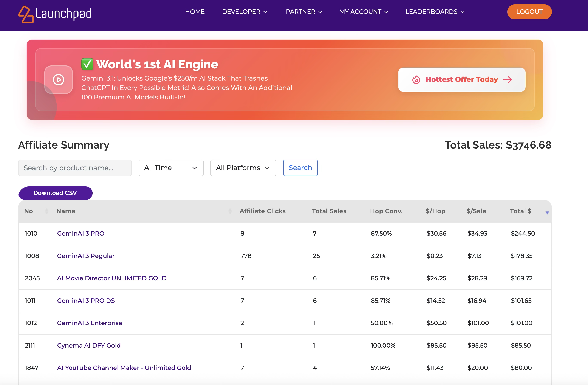Click the Search button
Screen dimensions: 588x385
(300, 168)
